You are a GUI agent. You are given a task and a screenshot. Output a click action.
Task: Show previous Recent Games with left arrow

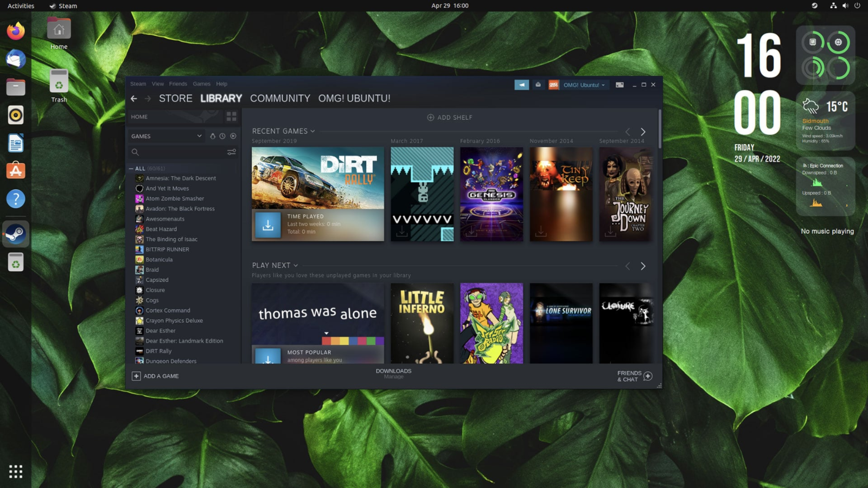pos(628,132)
